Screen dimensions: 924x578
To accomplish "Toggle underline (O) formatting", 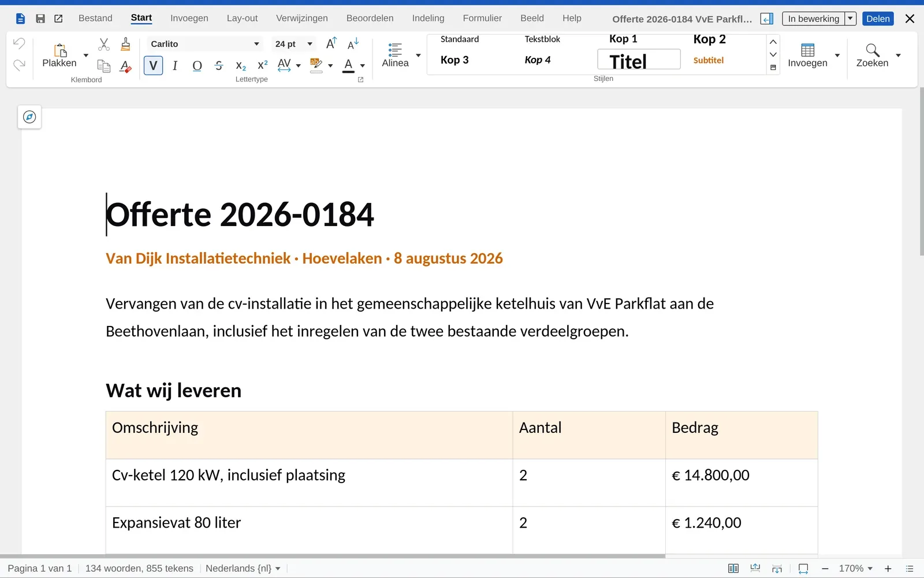I will click(197, 65).
